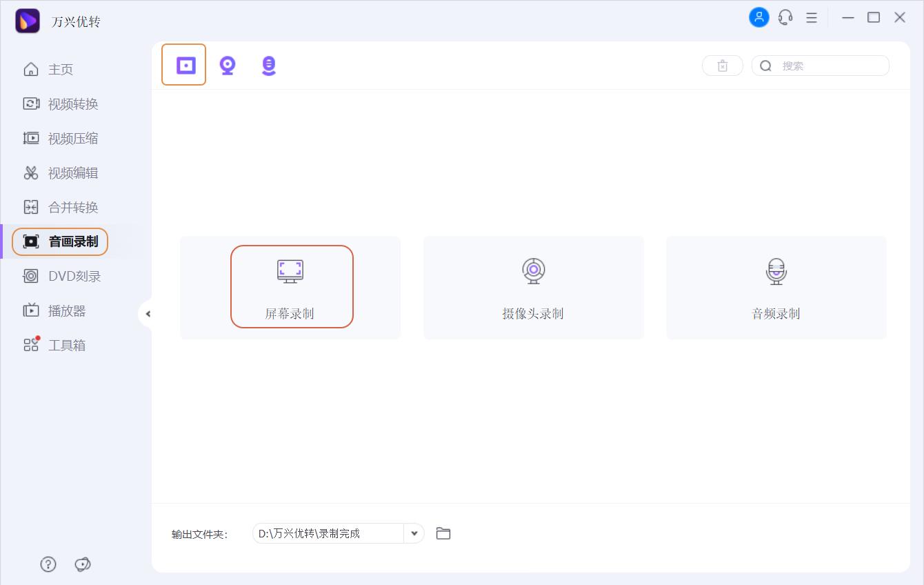Open 摄像头录制 camera recording
924x585 pixels.
click(x=533, y=287)
